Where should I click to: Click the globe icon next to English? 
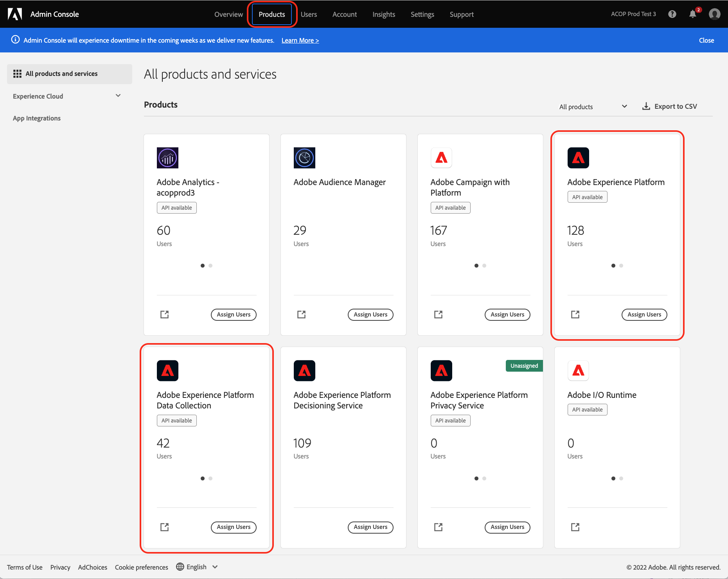[180, 567]
